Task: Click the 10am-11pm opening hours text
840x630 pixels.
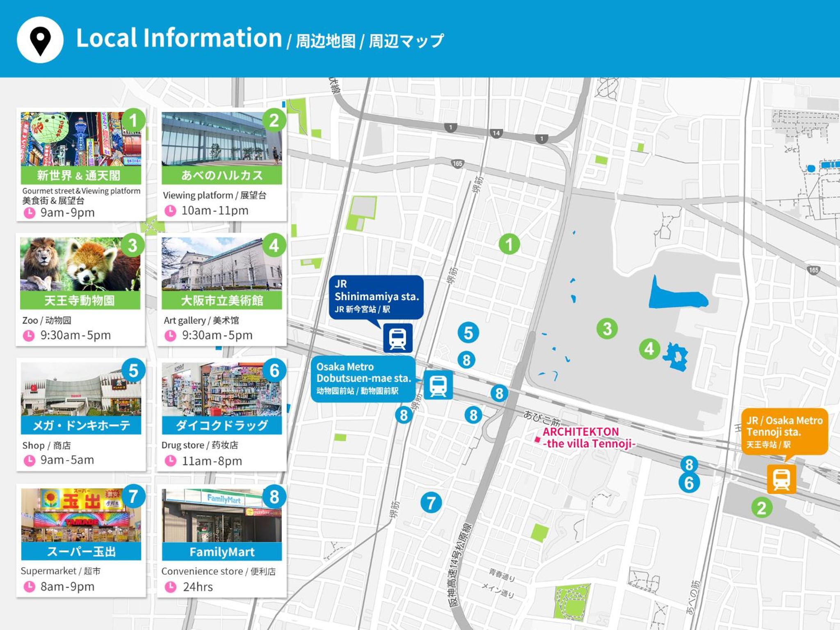Action: [215, 211]
